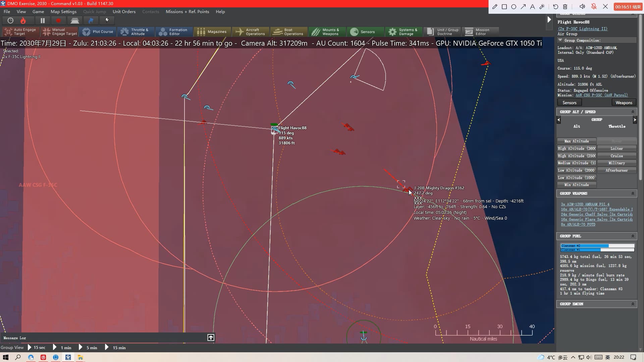Open the View menu
Screen dimensions: 644x362
pos(21,11)
